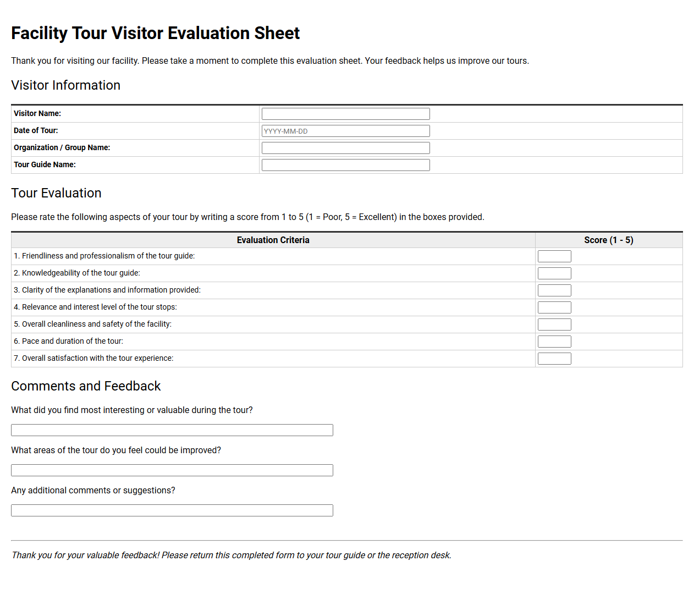Select score box for knowledgeability of guide
The image size is (694, 616).
(554, 273)
